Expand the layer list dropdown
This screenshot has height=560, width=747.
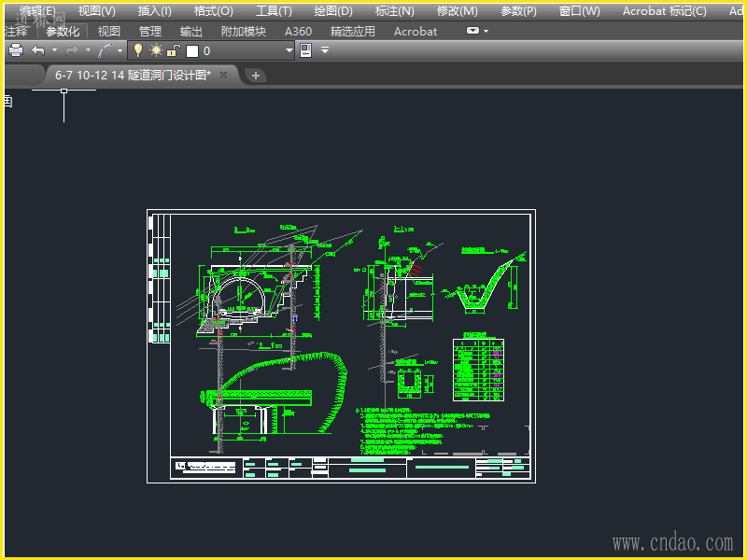[x=288, y=50]
